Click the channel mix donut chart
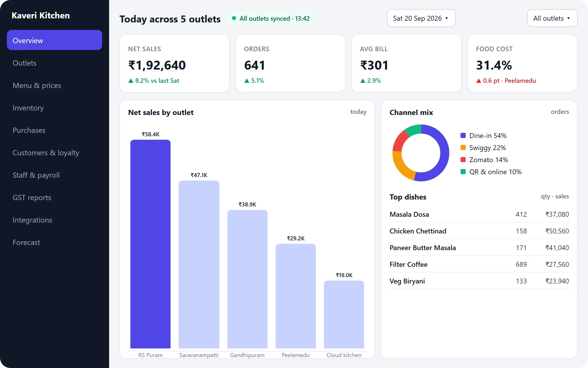Screen dimensions: 588x368 pyautogui.click(x=421, y=153)
